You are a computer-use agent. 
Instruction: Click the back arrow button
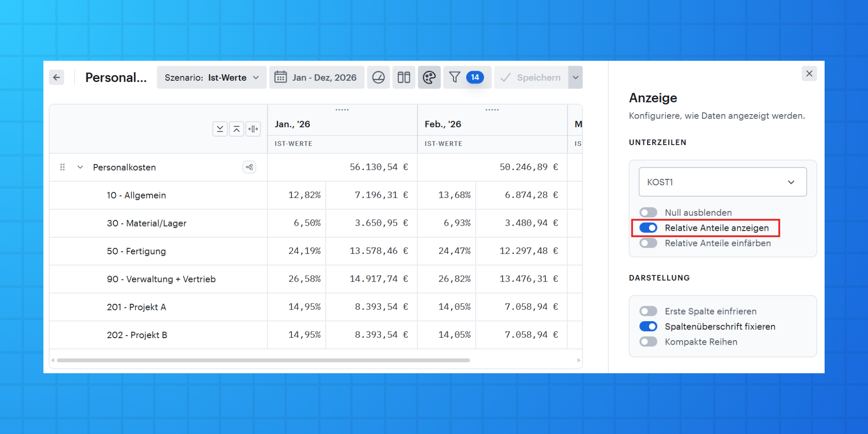point(56,77)
